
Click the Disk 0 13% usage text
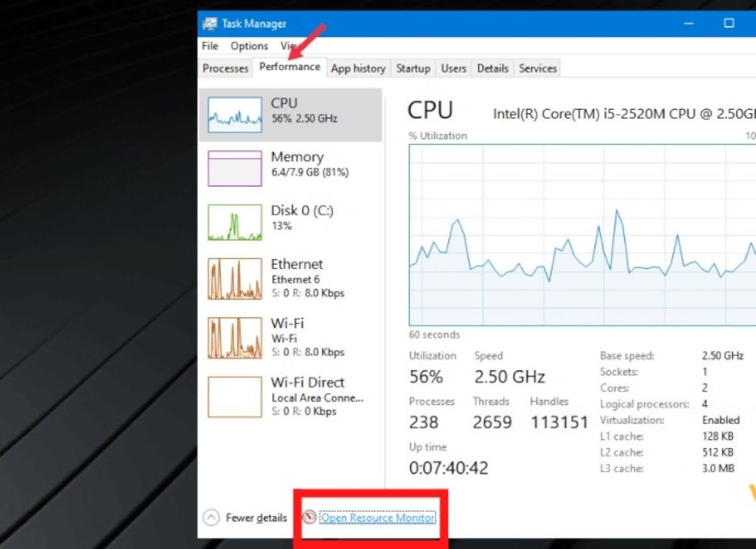point(281,225)
